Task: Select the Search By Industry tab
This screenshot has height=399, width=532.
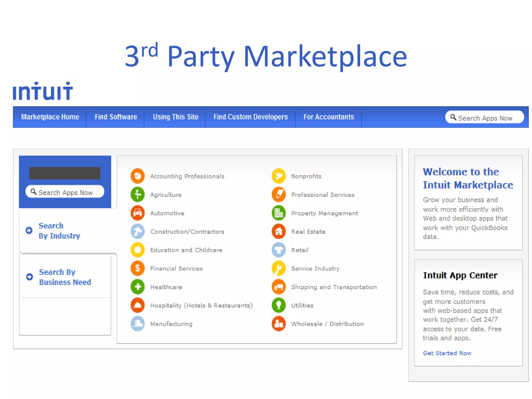Action: click(68, 231)
